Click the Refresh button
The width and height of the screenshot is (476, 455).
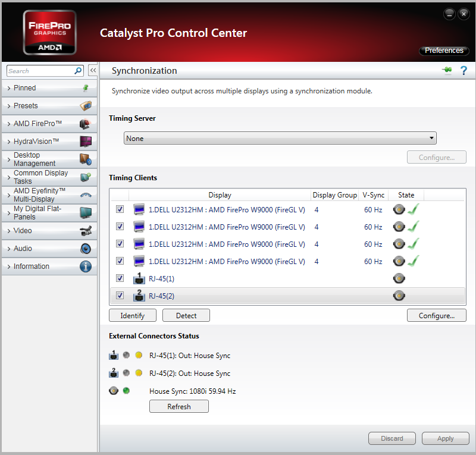(179, 407)
